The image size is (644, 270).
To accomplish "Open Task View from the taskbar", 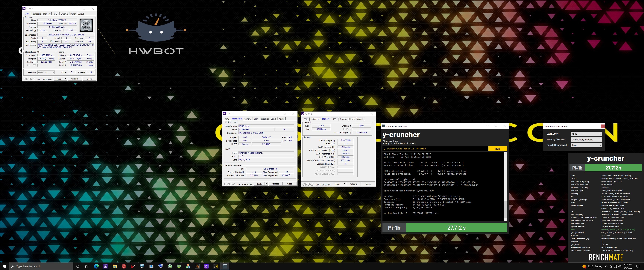I will coord(87,266).
